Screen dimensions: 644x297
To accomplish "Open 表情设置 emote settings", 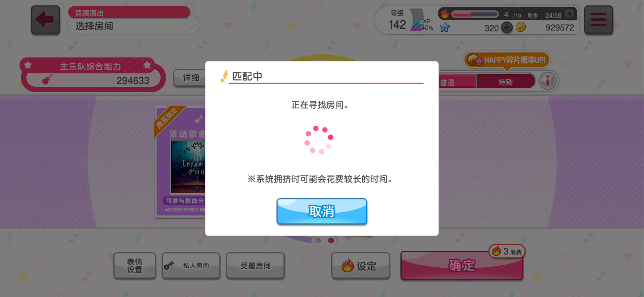I will click(135, 266).
